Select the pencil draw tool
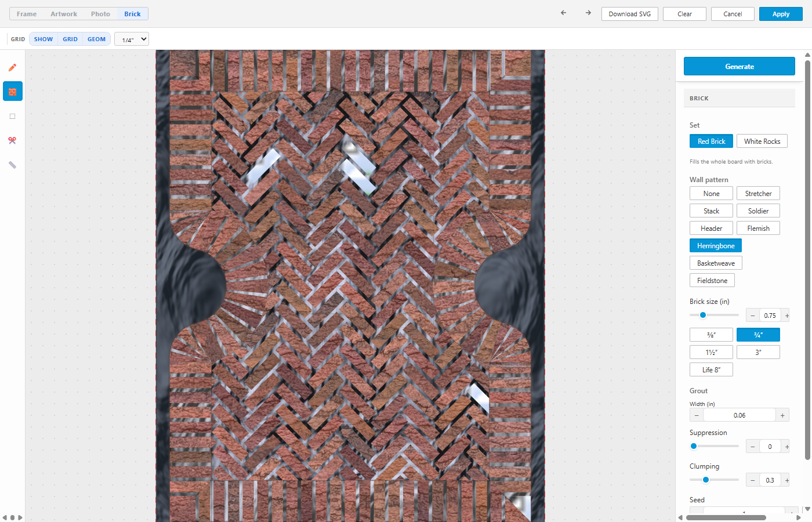Viewport: 812px width, 522px height. 12,67
